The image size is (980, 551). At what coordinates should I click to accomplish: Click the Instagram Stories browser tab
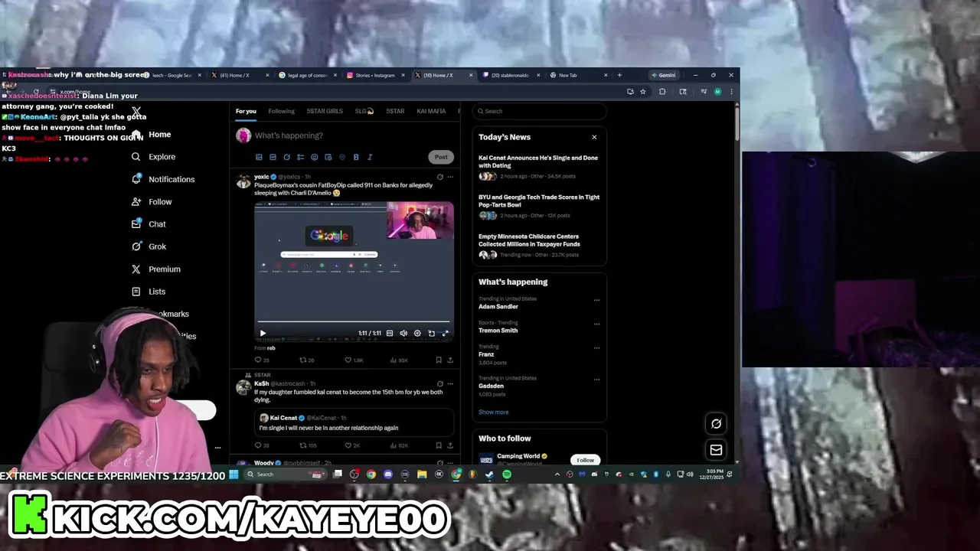point(374,75)
